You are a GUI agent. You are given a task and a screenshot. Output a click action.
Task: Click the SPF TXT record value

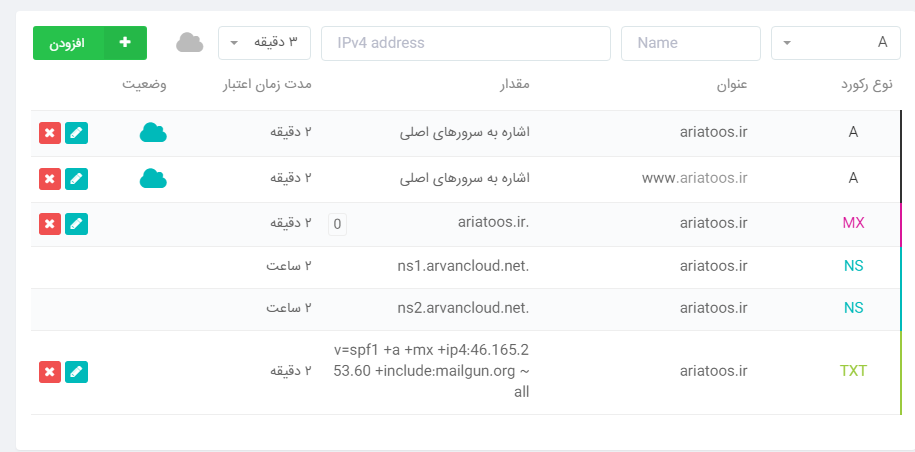click(431, 371)
